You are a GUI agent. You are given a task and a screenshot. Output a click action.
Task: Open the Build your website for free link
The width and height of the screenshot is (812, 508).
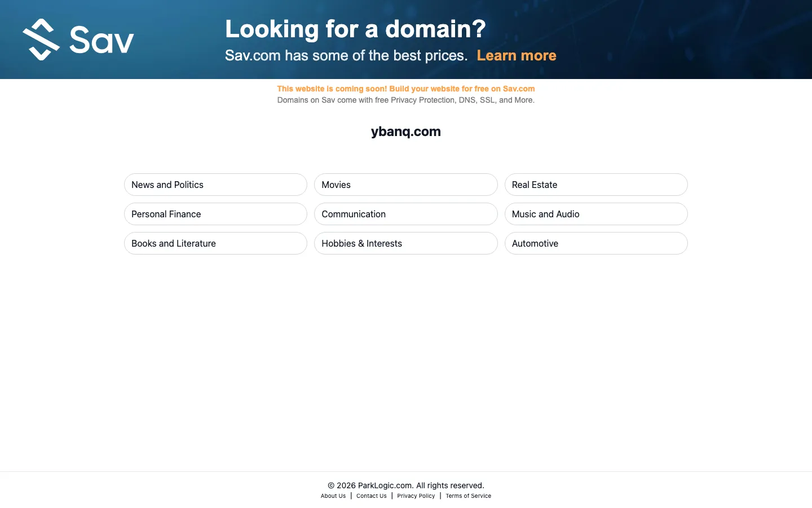point(406,89)
